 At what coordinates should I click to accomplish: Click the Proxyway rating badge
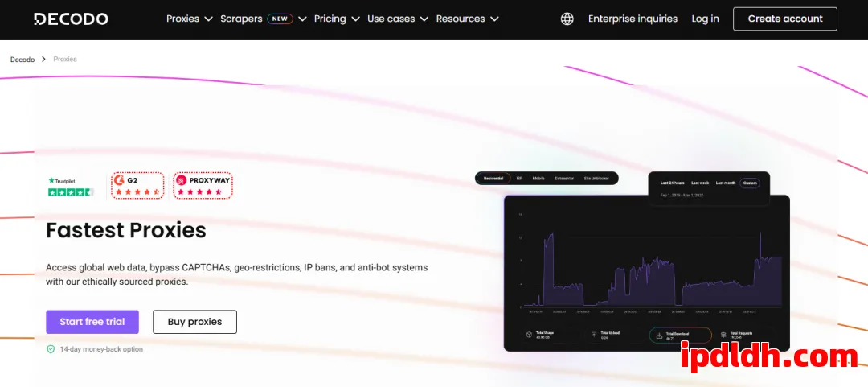coord(203,186)
